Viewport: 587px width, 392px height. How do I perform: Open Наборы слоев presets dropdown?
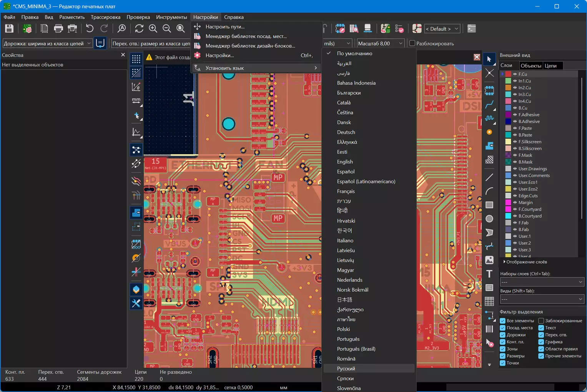(542, 282)
